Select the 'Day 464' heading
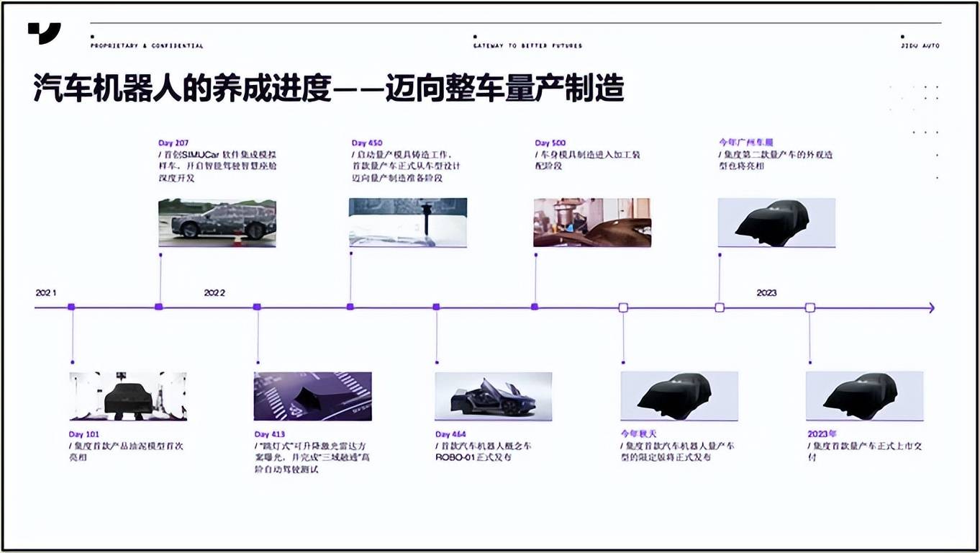This screenshot has width=980, height=553. tap(450, 435)
